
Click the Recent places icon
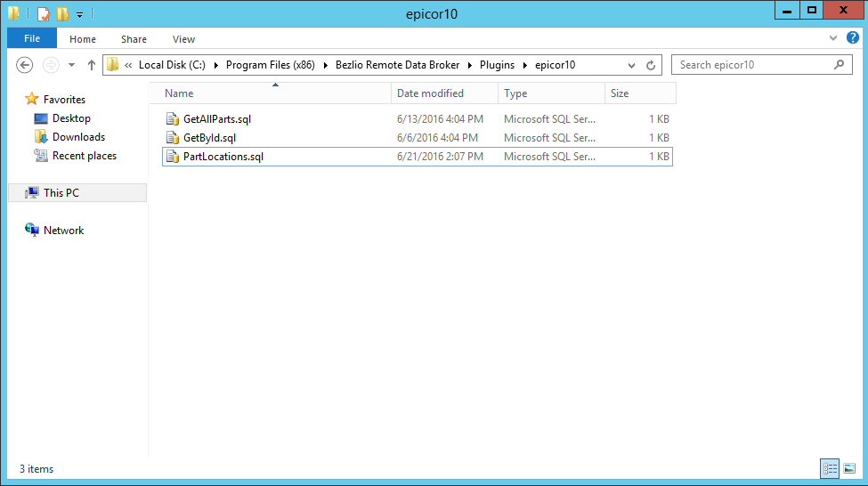pos(41,156)
